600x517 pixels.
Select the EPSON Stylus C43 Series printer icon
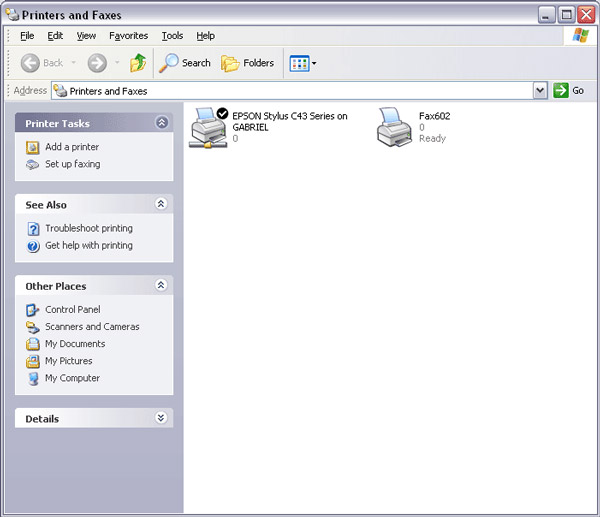tap(209, 127)
